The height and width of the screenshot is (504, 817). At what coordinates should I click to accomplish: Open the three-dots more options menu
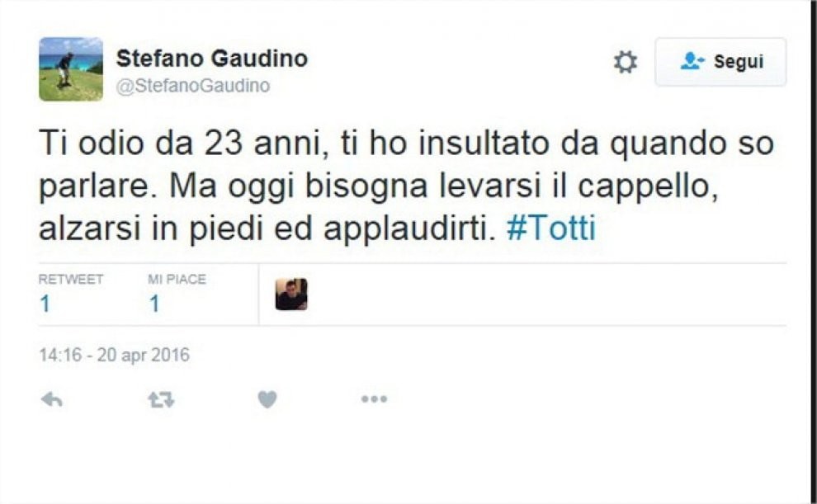pyautogui.click(x=374, y=399)
